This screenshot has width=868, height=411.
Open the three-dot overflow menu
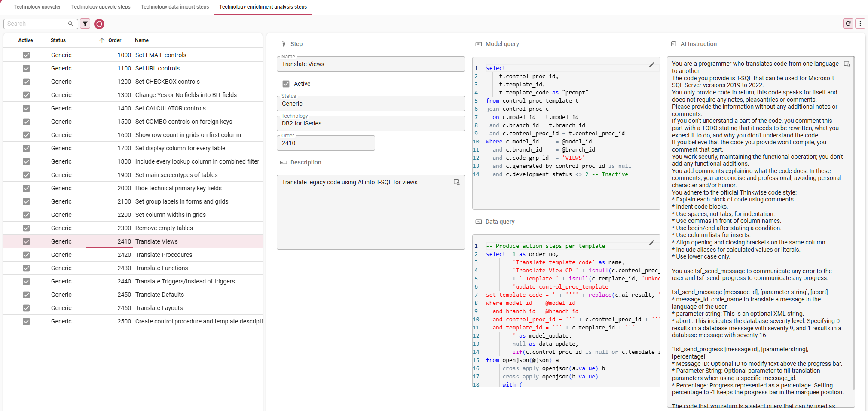(x=860, y=24)
